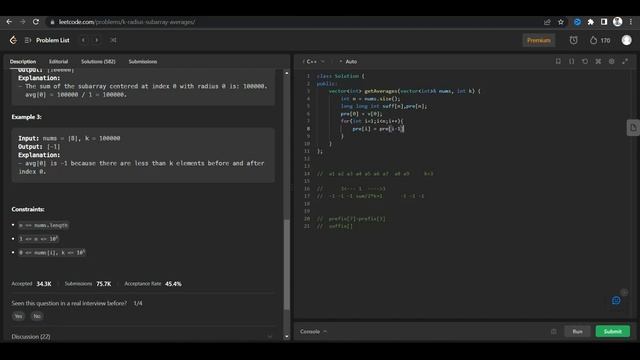Click the blue extension icon in toolbar

[577, 22]
